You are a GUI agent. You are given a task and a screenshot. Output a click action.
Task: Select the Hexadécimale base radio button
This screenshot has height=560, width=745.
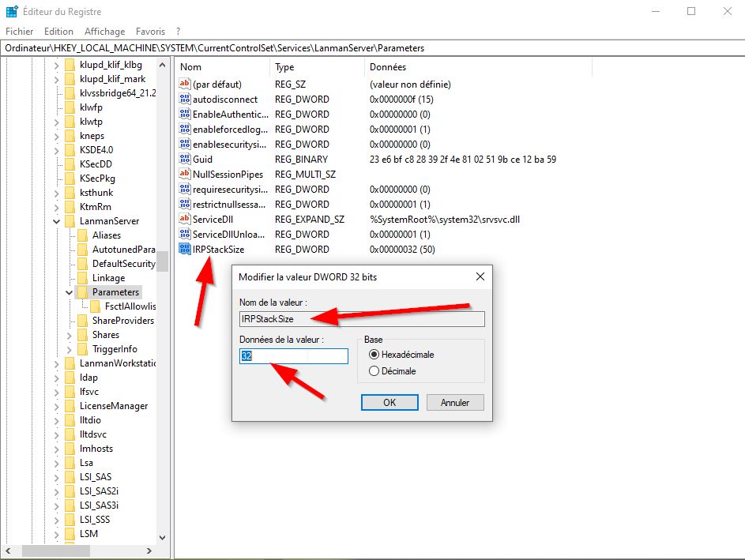[374, 355]
